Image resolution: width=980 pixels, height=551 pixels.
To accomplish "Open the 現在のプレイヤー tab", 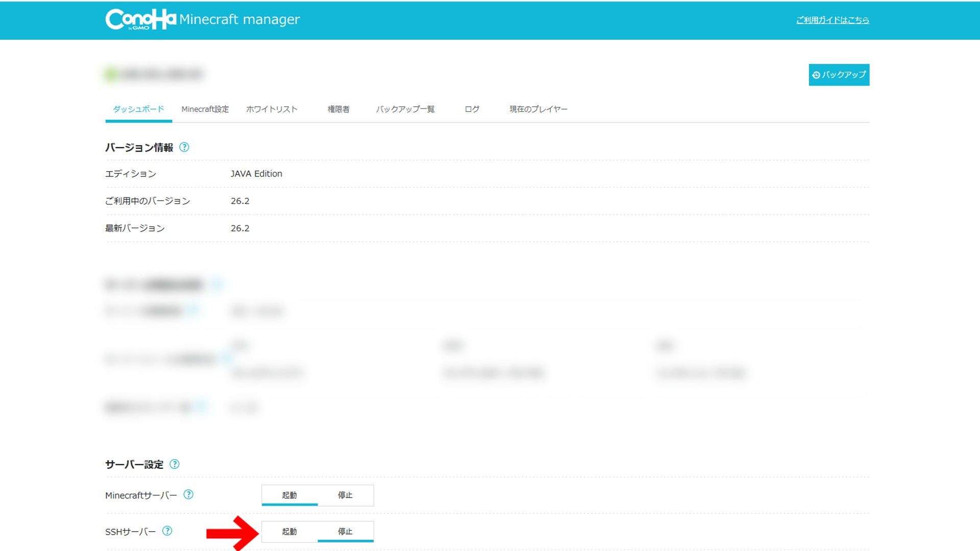I will point(538,109).
